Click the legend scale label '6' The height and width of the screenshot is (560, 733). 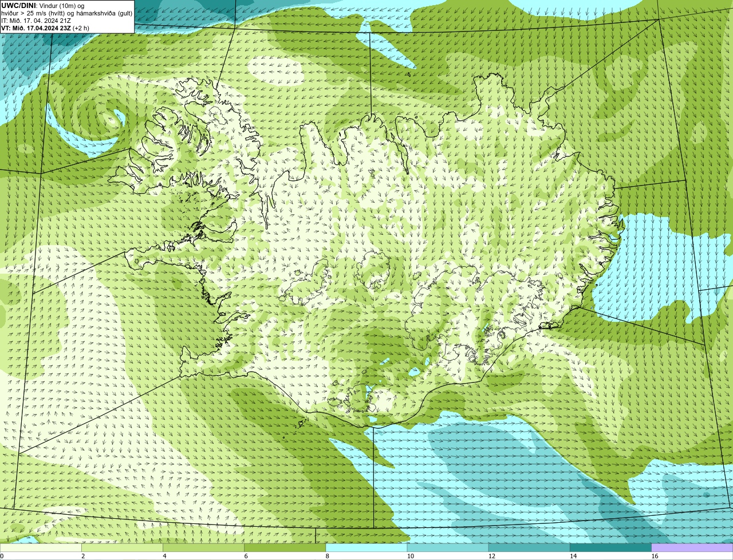point(246,556)
